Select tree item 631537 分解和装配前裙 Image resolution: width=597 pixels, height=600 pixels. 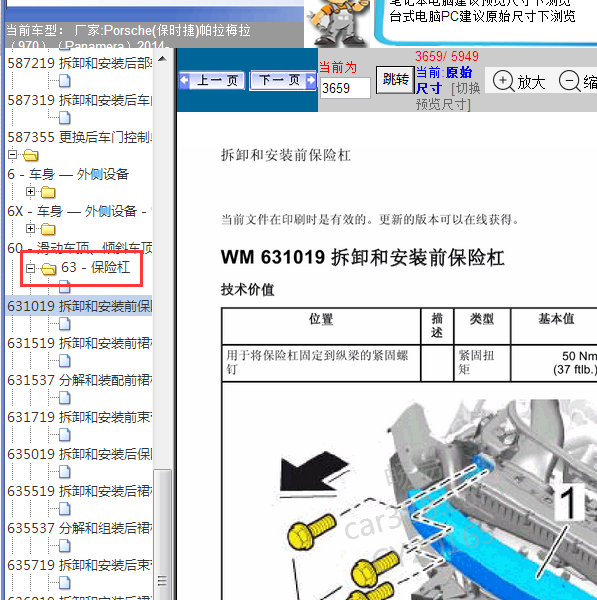pos(80,380)
